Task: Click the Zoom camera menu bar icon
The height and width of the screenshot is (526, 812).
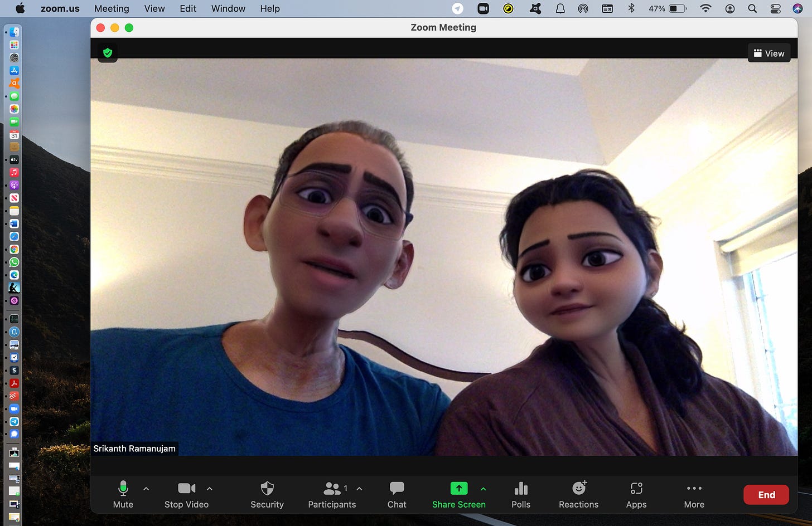Action: click(x=483, y=8)
